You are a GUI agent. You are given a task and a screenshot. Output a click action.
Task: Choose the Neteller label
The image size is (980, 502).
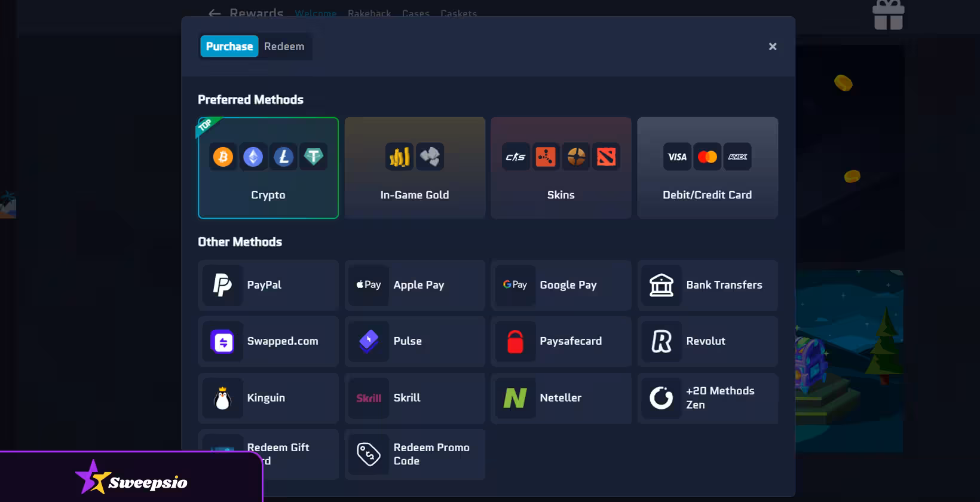[x=561, y=398]
